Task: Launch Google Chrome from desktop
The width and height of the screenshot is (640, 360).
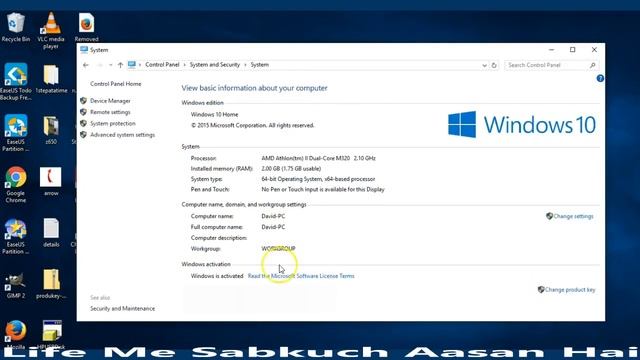Action: pos(16,184)
